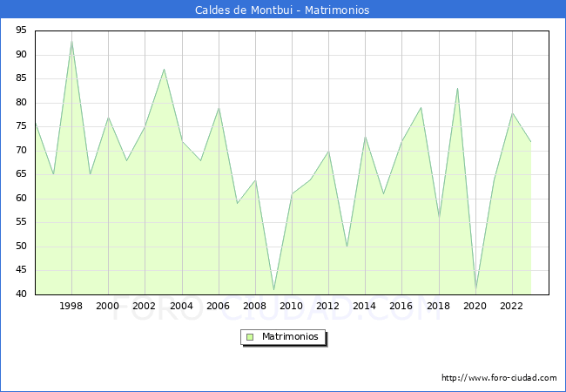Click the x-axis label 2020
This screenshot has height=392, width=566.
(x=475, y=306)
